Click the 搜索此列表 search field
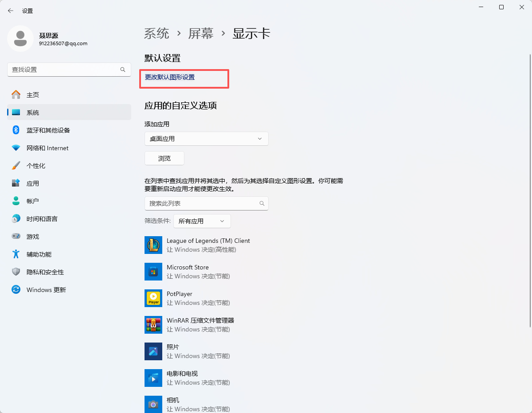The height and width of the screenshot is (413, 532). point(207,203)
